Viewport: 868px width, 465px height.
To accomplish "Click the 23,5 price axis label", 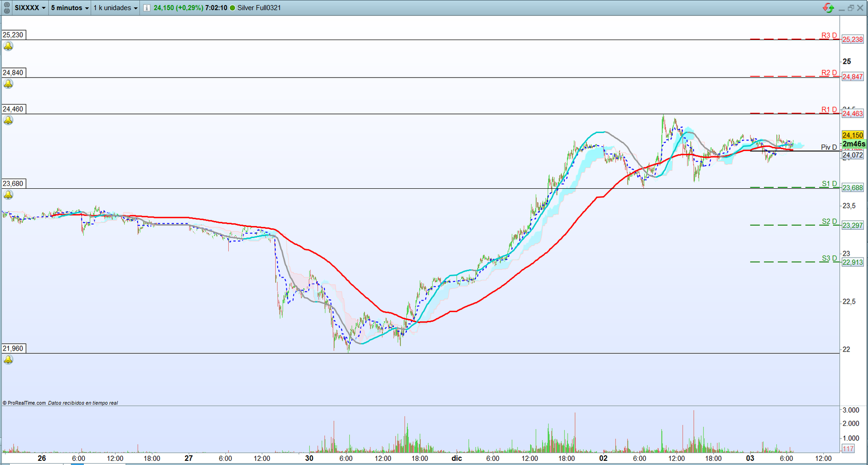I will point(849,206).
